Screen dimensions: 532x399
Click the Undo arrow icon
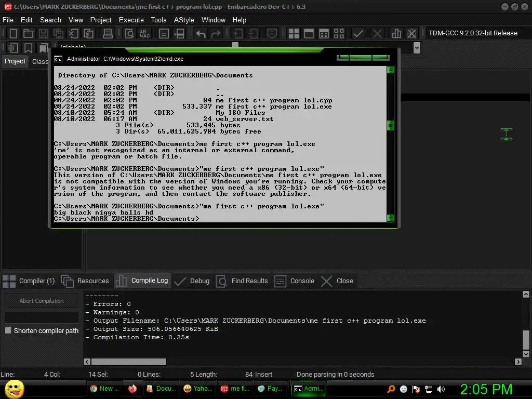coord(201,34)
